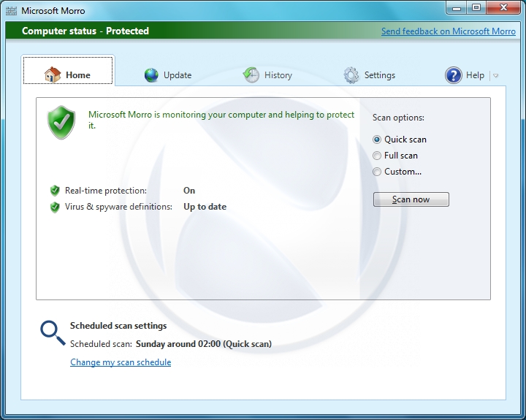This screenshot has height=420, width=526.
Task: Close the Microsoft Morro window
Action: point(503,8)
